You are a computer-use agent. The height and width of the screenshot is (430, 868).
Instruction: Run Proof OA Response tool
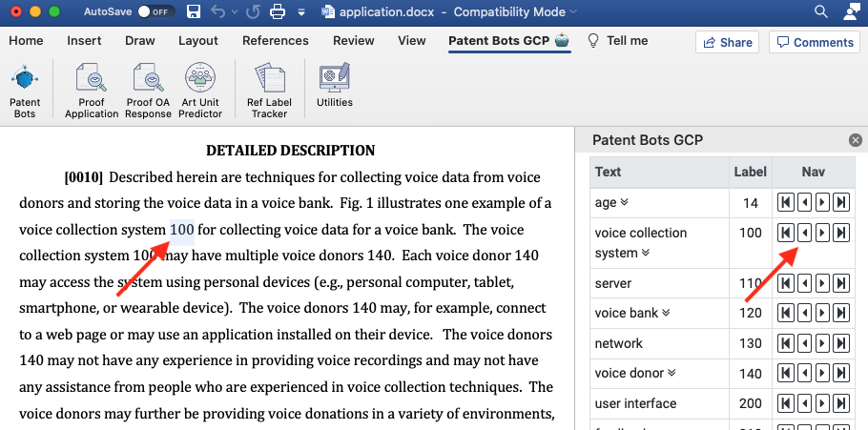[149, 92]
